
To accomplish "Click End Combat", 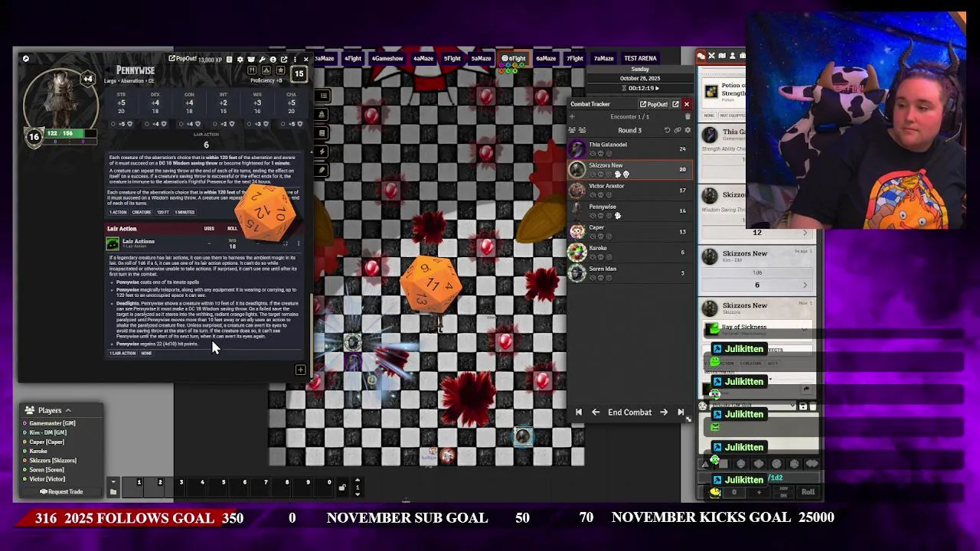I will pyautogui.click(x=629, y=412).
